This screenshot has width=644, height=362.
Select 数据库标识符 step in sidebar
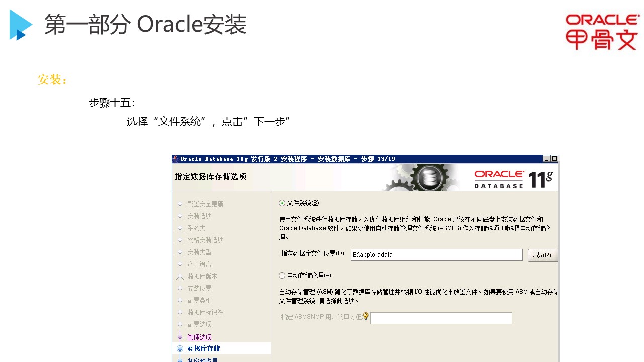(205, 312)
